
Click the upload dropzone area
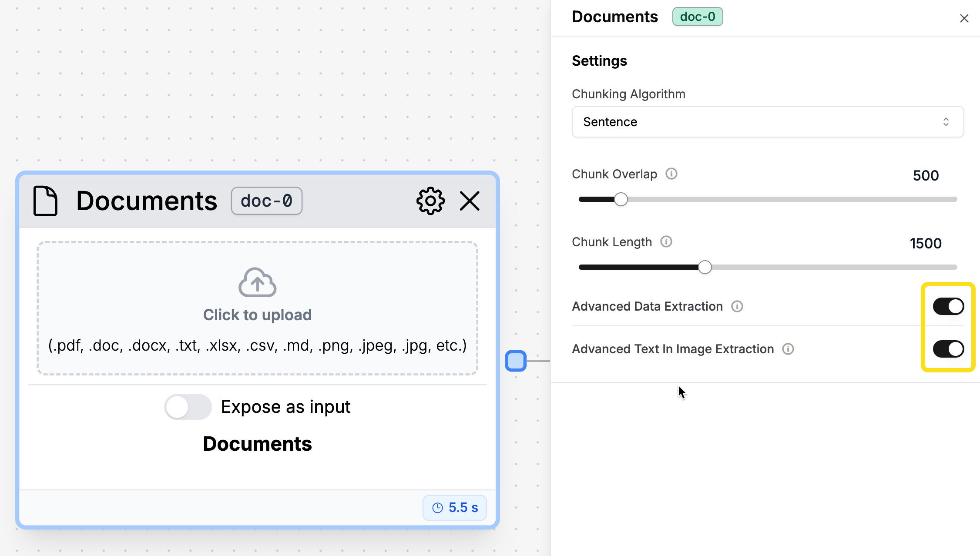[257, 308]
